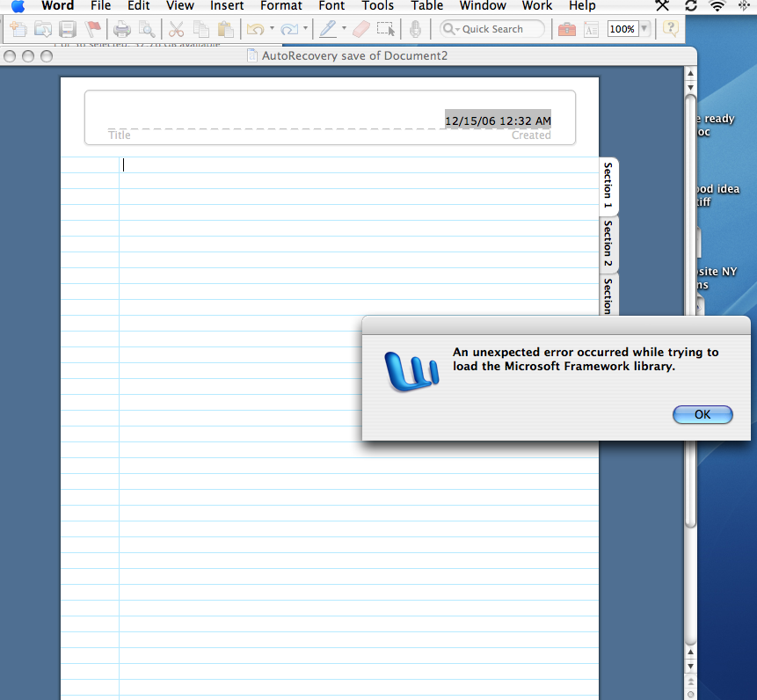Click the Audio Notes microphone icon
Viewport: 757px width, 700px height.
pyautogui.click(x=415, y=29)
